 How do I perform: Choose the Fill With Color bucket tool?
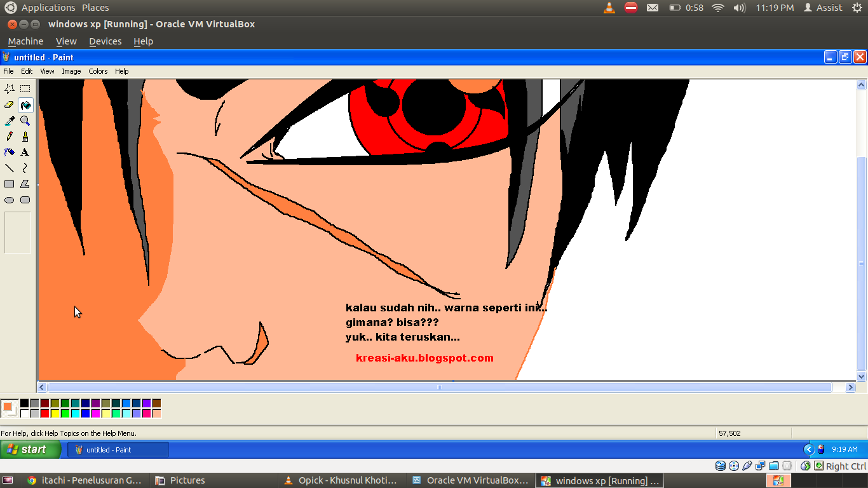(x=25, y=105)
